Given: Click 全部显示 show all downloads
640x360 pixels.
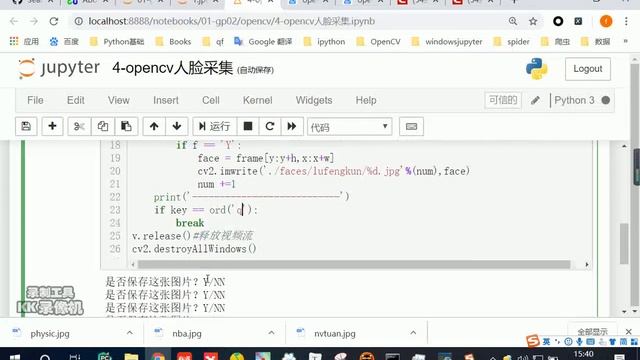Looking at the screenshot, I should tap(592, 331).
